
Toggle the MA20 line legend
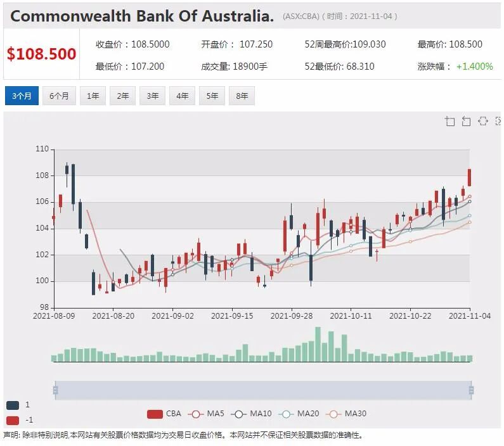click(299, 414)
